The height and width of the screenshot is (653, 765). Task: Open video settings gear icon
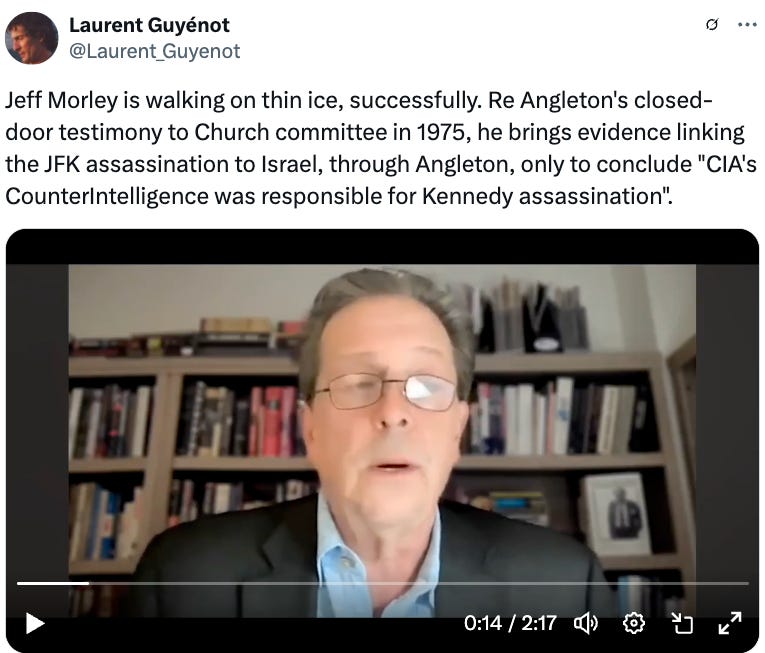coord(634,623)
